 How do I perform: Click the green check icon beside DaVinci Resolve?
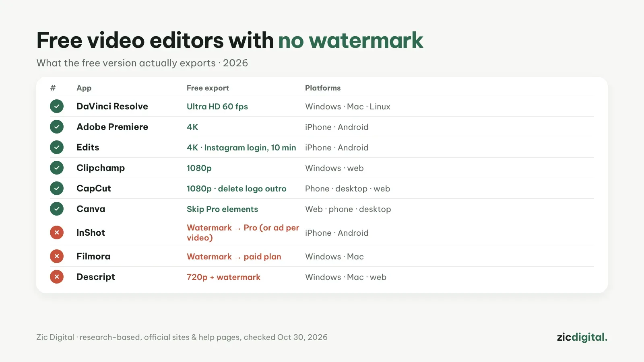click(57, 106)
